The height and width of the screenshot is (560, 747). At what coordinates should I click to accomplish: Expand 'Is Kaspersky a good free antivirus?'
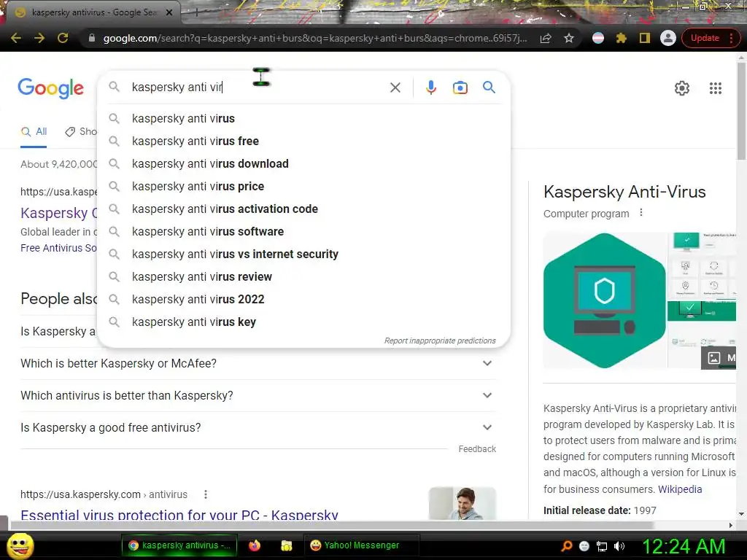point(258,427)
